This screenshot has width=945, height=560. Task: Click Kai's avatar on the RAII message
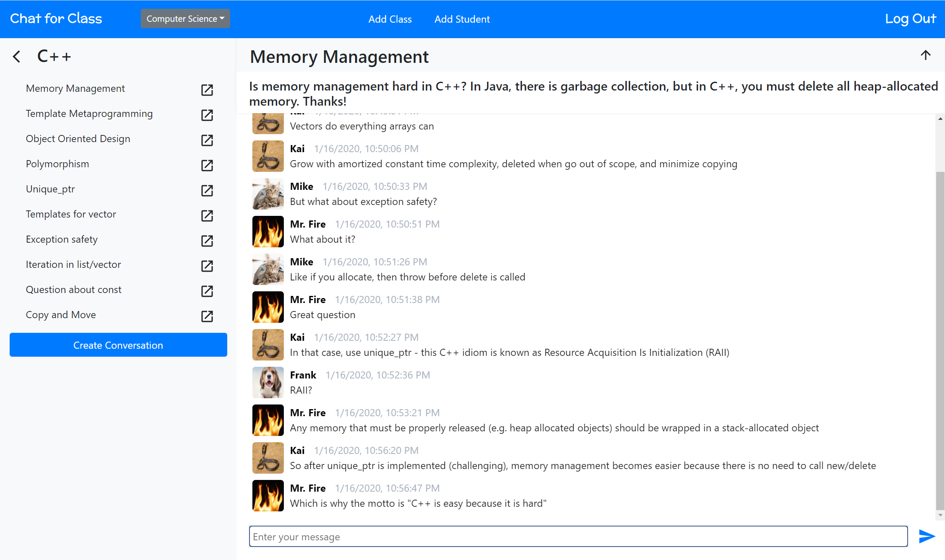tap(268, 345)
